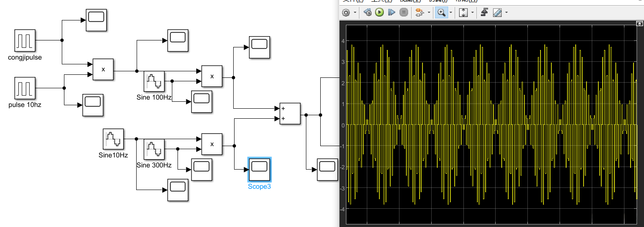Click the cursor measurements ruler icon
The width and height of the screenshot is (644, 227).
498,13
